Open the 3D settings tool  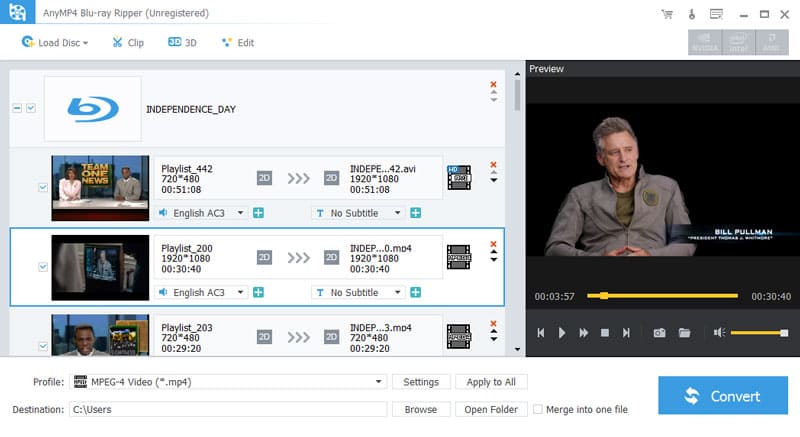pos(182,42)
